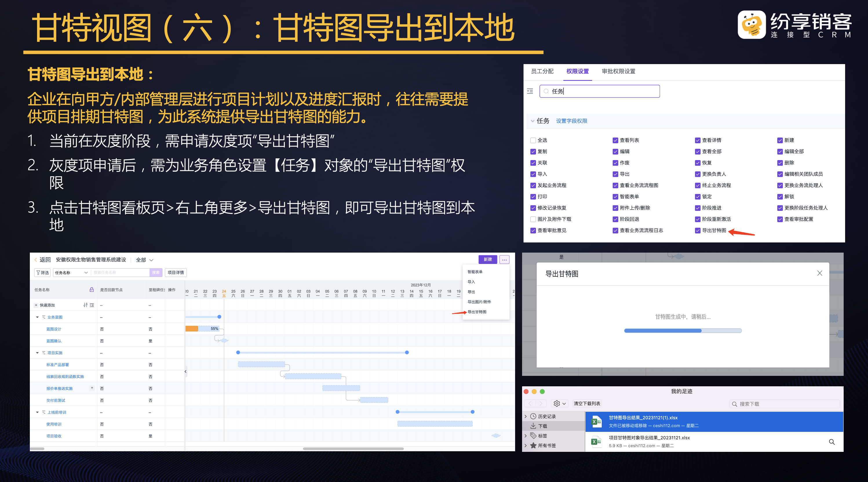Viewport: 868px width, 482px height.
Task: Click the Excel icon of 项目甘特图对象导出结果_20231121.xlsx
Action: (x=597, y=441)
